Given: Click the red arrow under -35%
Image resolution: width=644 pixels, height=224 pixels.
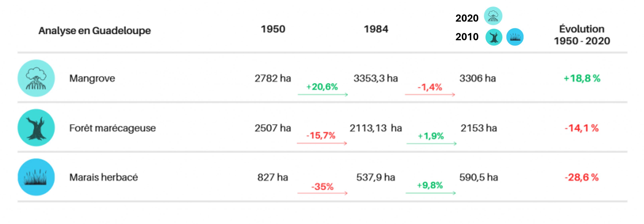Looking at the screenshot, I should pyautogui.click(x=322, y=193).
